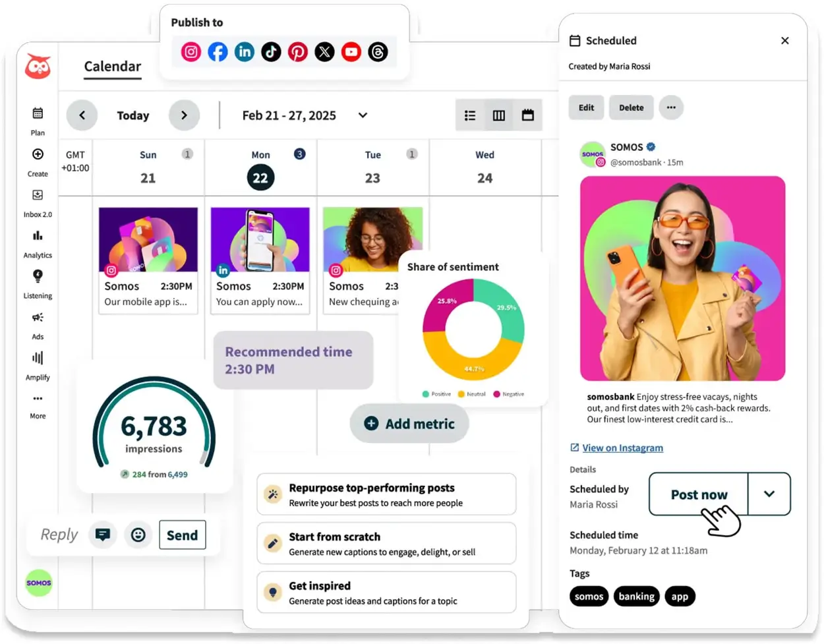
Task: Open the Feb 21 - 27 date range dropdown
Action: point(363,115)
